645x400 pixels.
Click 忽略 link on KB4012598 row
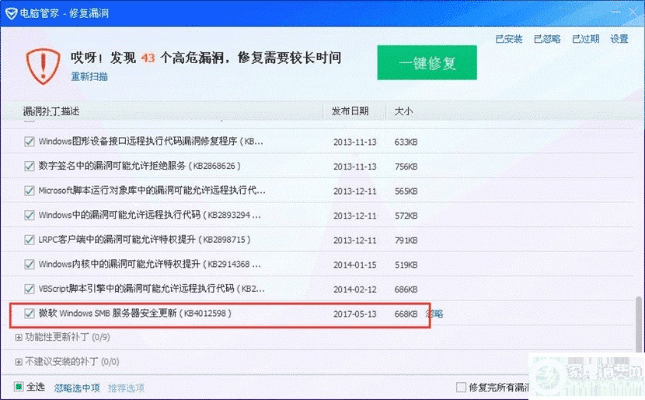[434, 314]
